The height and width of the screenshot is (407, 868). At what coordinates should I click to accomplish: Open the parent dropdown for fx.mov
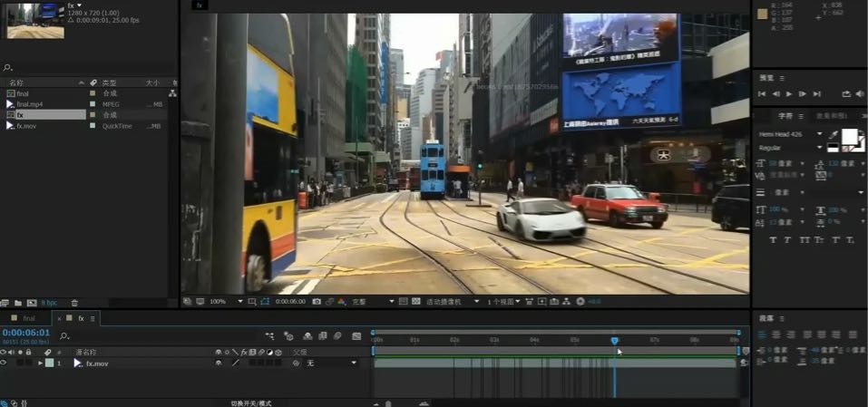pos(354,363)
